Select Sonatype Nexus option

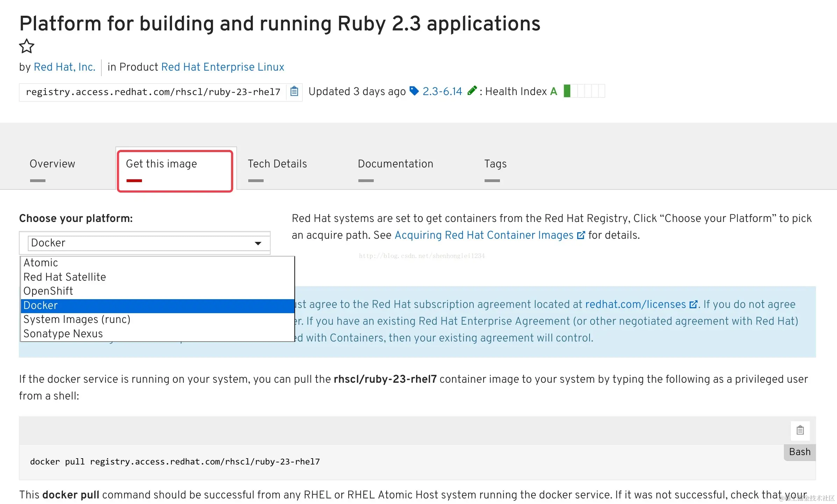pyautogui.click(x=63, y=334)
